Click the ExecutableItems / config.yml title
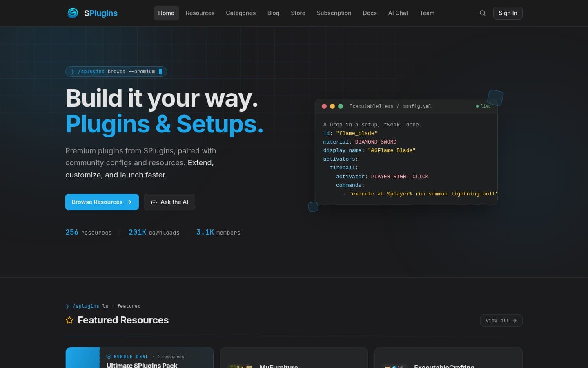The image size is (588, 368). [x=390, y=106]
